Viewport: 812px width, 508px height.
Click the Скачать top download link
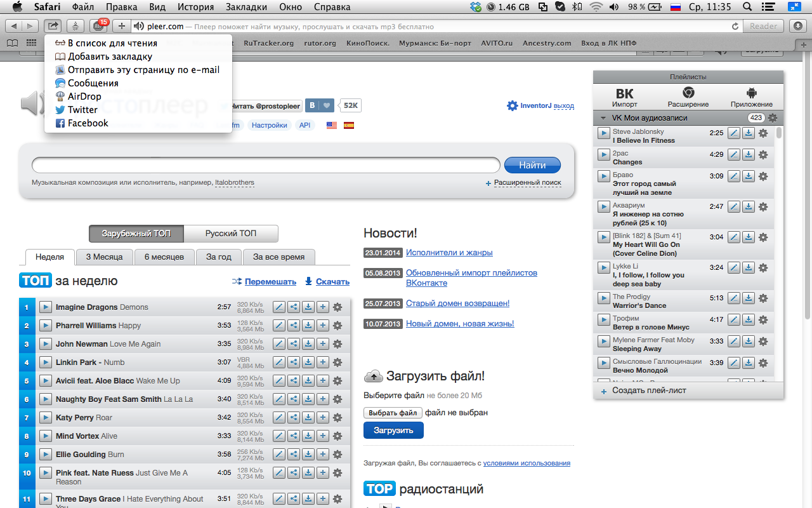coord(332,282)
